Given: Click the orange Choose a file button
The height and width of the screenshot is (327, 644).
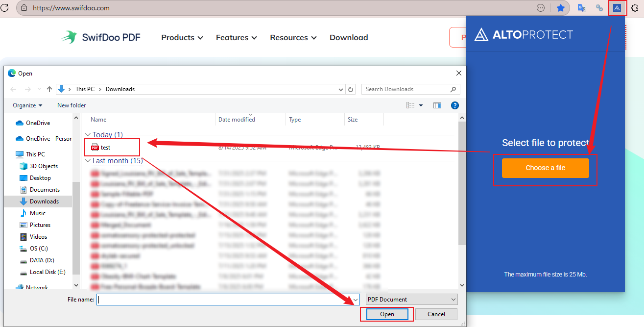Looking at the screenshot, I should click(x=546, y=168).
